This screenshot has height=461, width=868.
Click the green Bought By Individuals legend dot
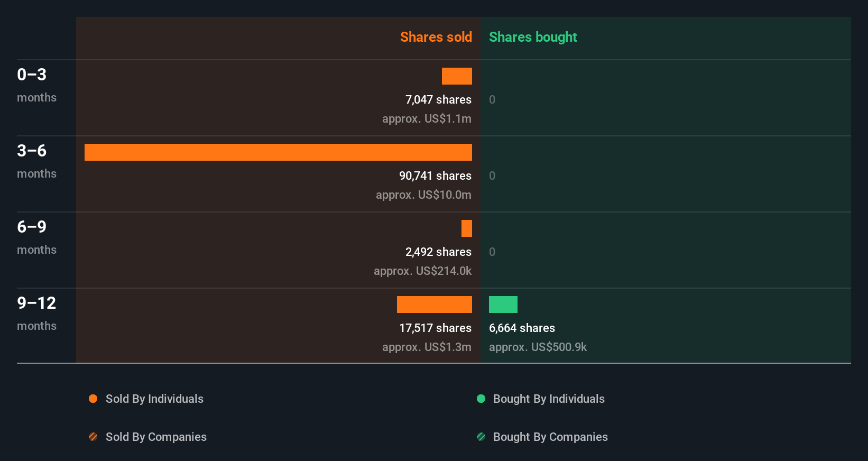coord(481,399)
